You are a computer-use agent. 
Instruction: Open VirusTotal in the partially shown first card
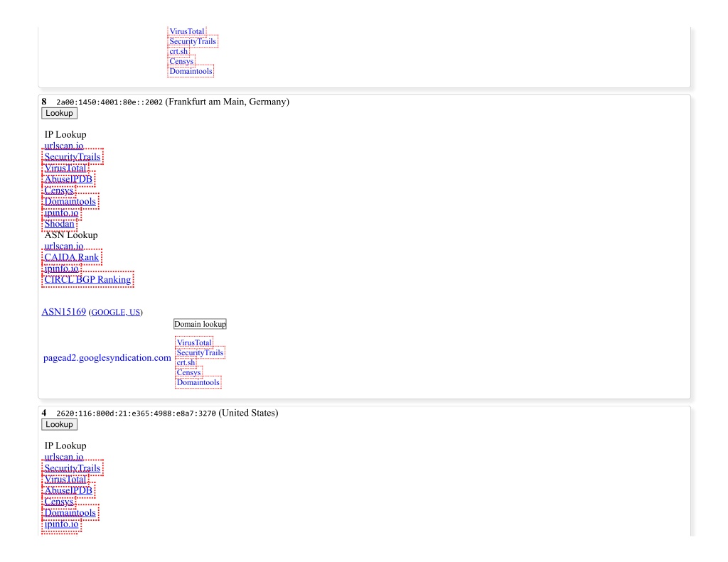tap(187, 31)
